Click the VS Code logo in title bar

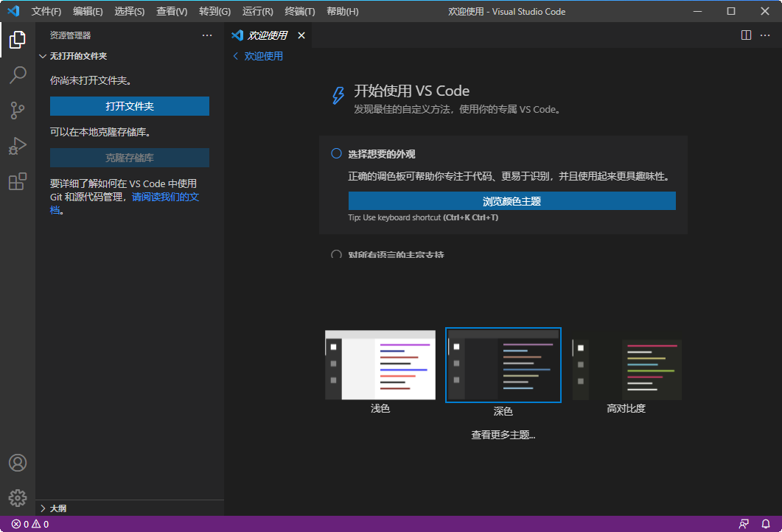coord(13,11)
